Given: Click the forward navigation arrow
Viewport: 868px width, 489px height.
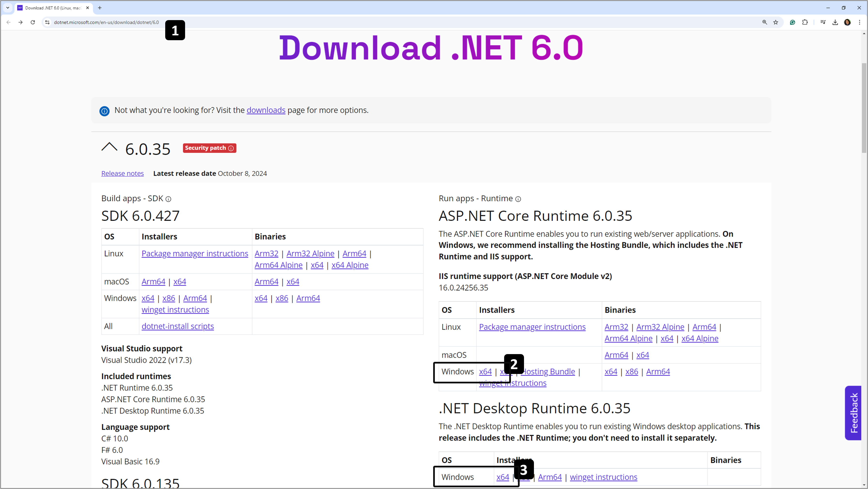Looking at the screenshot, I should tap(21, 22).
